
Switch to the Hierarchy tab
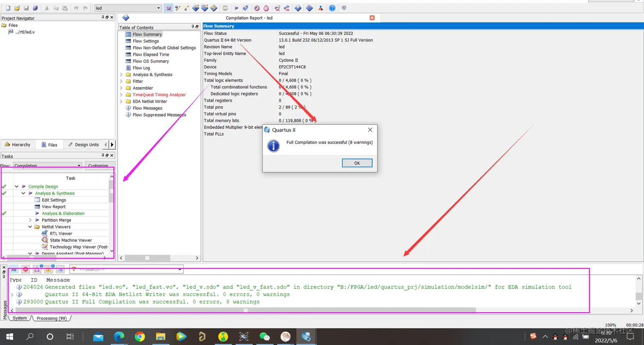click(18, 145)
